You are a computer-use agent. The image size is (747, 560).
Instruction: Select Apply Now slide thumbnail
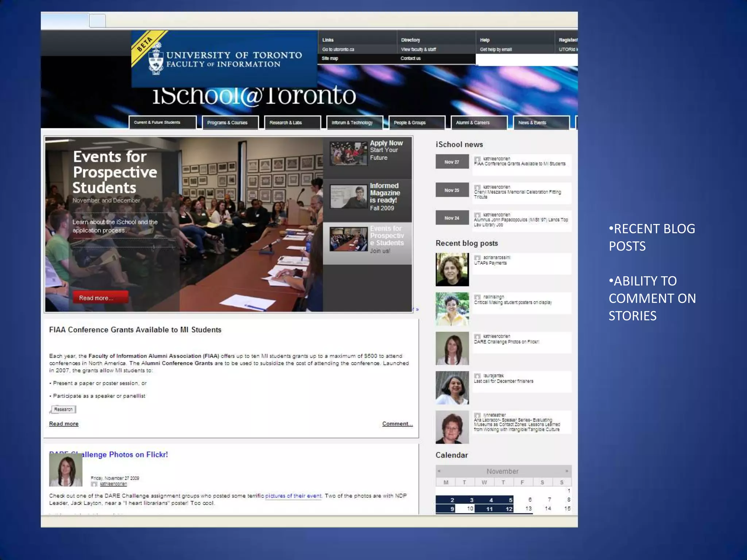click(348, 153)
